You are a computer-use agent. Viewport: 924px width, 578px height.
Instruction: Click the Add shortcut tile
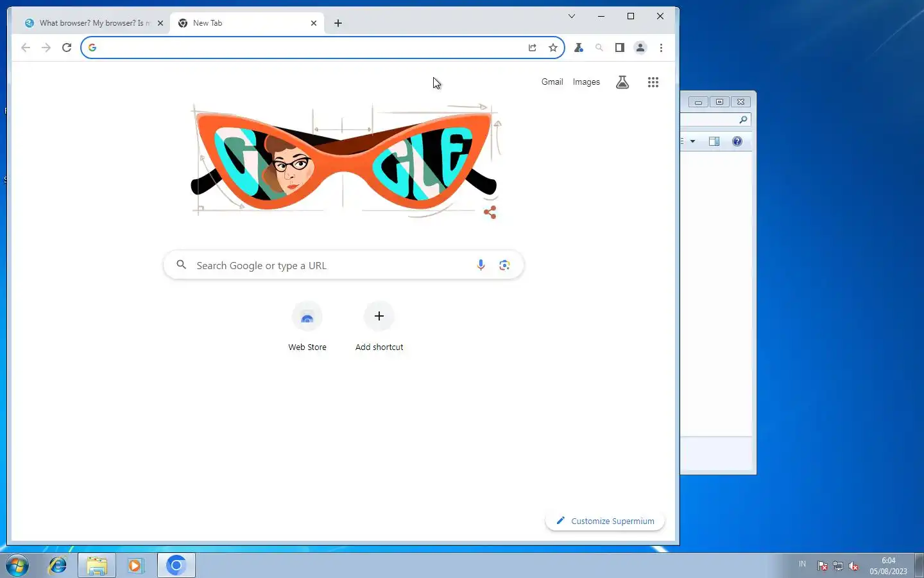[x=379, y=328]
